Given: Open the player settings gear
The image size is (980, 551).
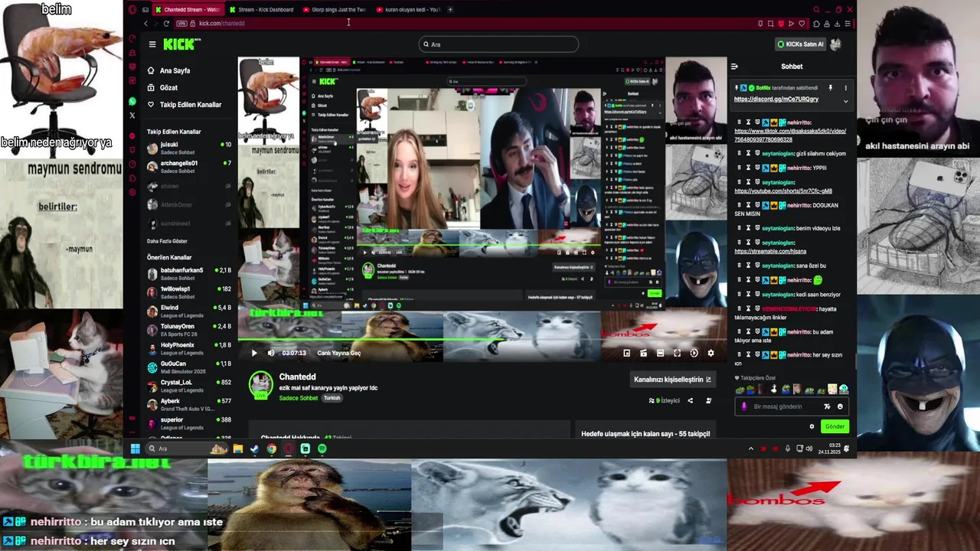Looking at the screenshot, I should pos(710,353).
